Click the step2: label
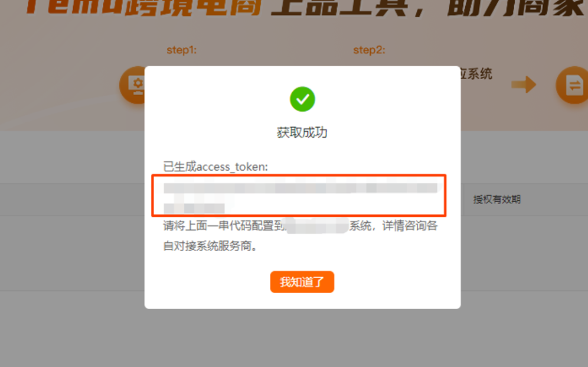 [x=369, y=50]
